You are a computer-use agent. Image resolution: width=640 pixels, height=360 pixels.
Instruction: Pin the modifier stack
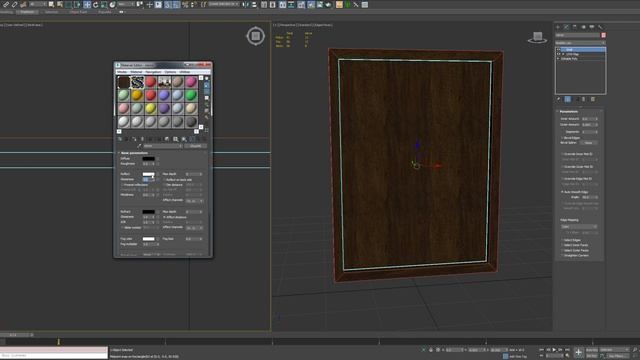coord(559,99)
